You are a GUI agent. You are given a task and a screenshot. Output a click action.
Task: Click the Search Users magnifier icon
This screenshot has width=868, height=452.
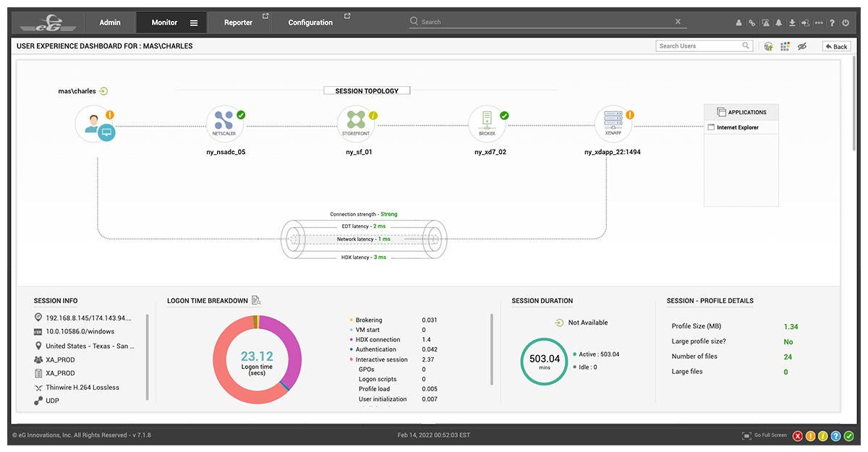[x=746, y=46]
